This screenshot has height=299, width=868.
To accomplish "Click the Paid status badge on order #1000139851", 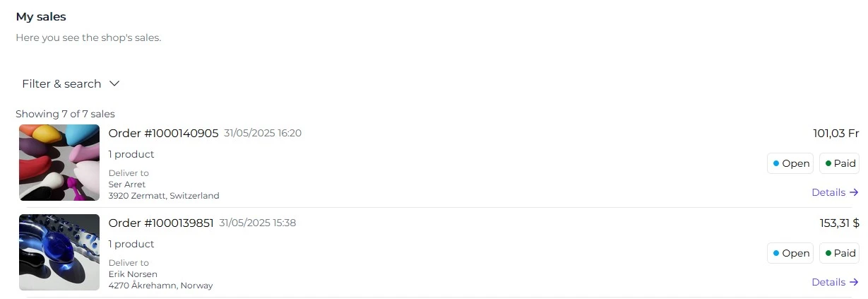I will coord(839,253).
